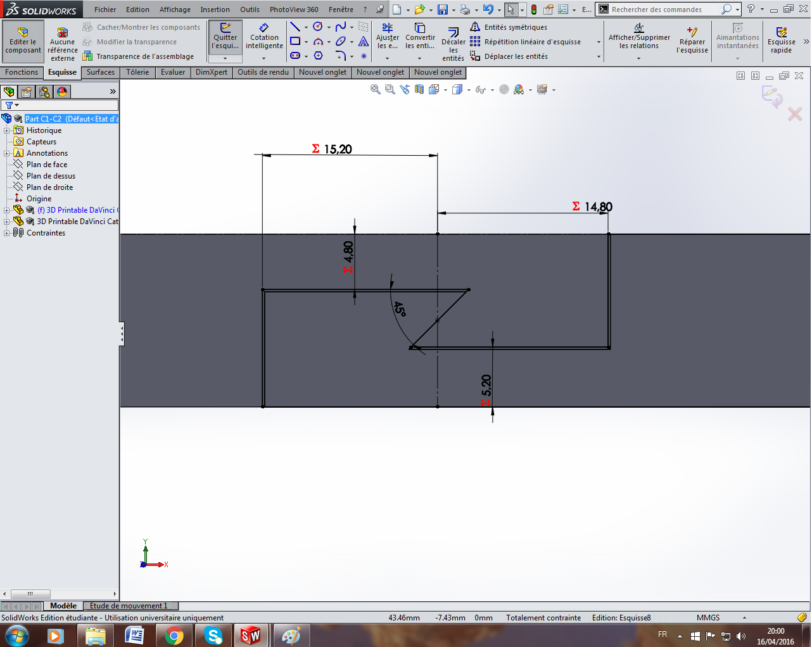The image size is (812, 647).
Task: Switch to the Surfaces tab
Action: [101, 72]
